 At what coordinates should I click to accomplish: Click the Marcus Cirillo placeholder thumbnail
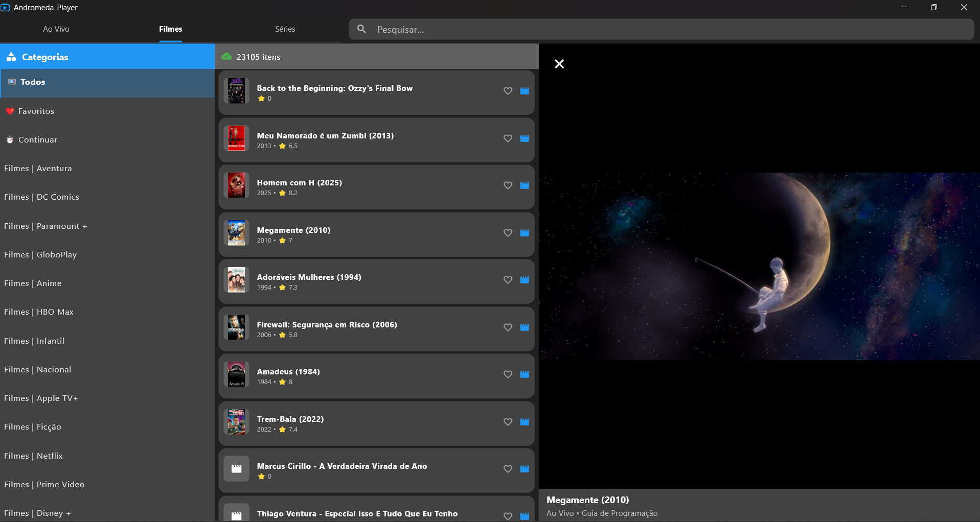[236, 469]
